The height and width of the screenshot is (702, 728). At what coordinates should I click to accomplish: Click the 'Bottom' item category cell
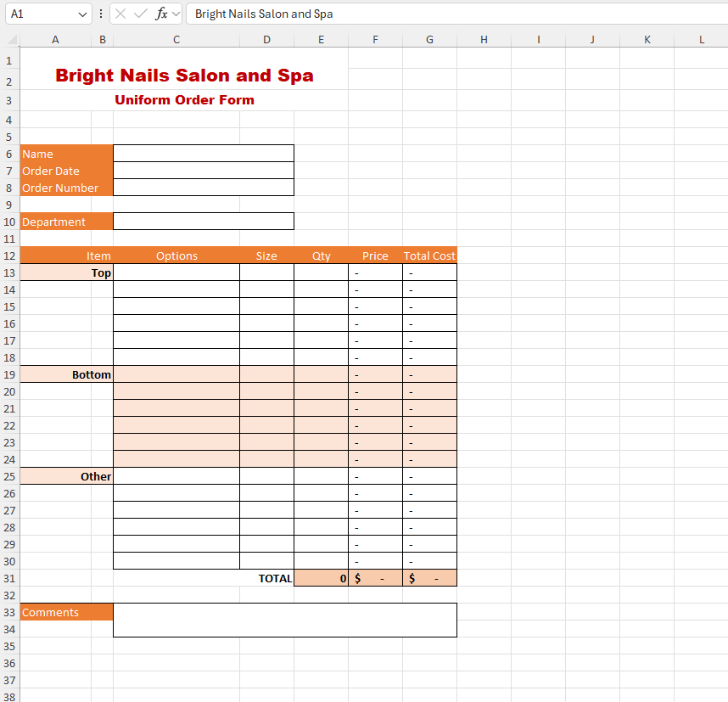66,374
